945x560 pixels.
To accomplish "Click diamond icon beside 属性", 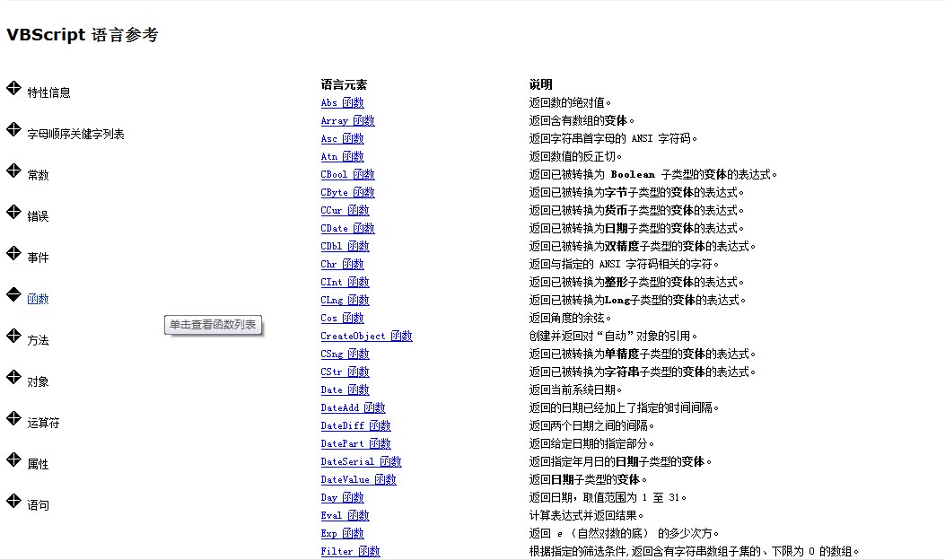I will click(x=13, y=459).
